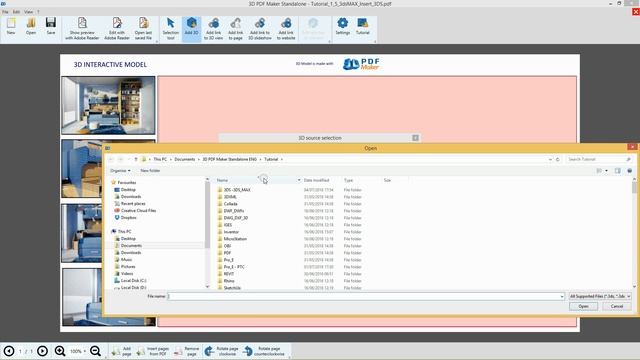Select Dropbox in navigation pane

pos(128,218)
